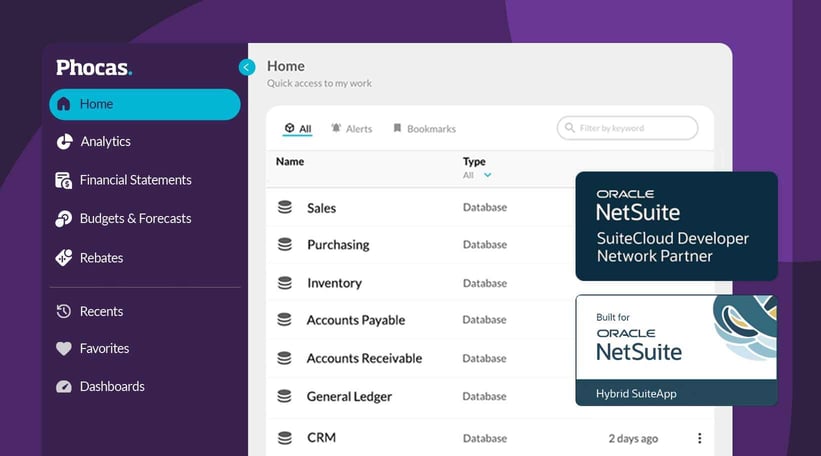Show Recents in the sidebar
The image size is (821, 456).
click(102, 311)
